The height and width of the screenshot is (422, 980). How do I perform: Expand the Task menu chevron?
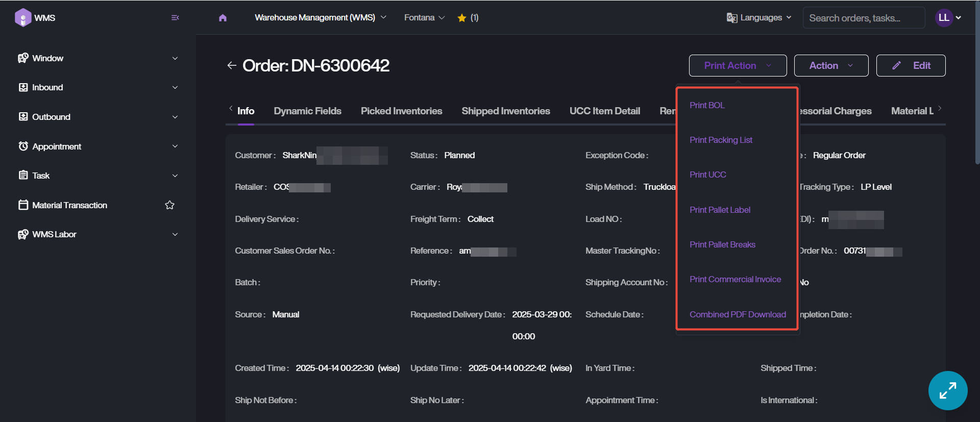click(175, 176)
